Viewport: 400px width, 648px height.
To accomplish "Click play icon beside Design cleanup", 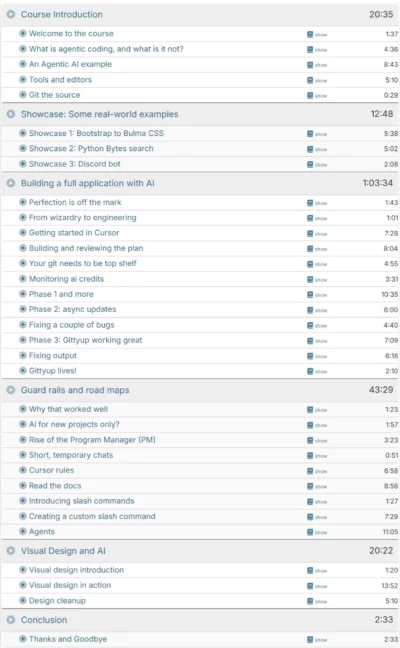I will click(x=23, y=600).
